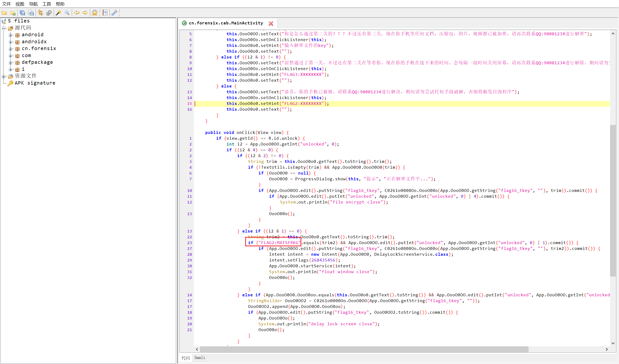The height and width of the screenshot is (364, 619).
Task: Expand the cn.forensix package node
Action: coord(11,49)
